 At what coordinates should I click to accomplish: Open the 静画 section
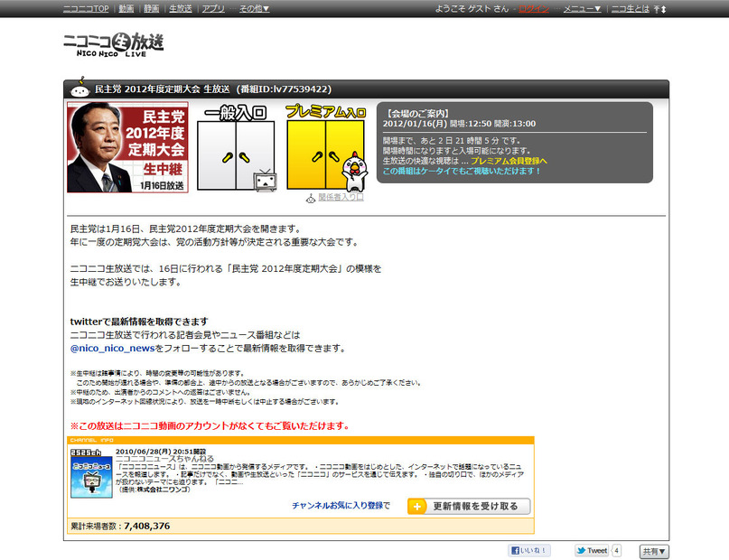point(152,9)
